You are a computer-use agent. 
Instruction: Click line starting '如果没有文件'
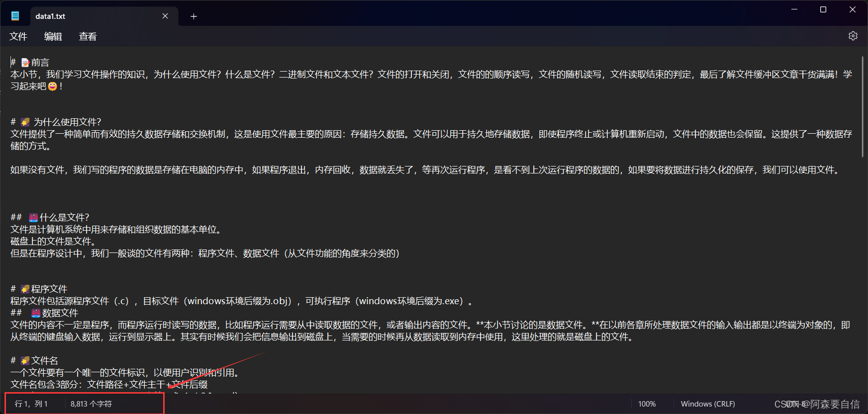coord(426,170)
